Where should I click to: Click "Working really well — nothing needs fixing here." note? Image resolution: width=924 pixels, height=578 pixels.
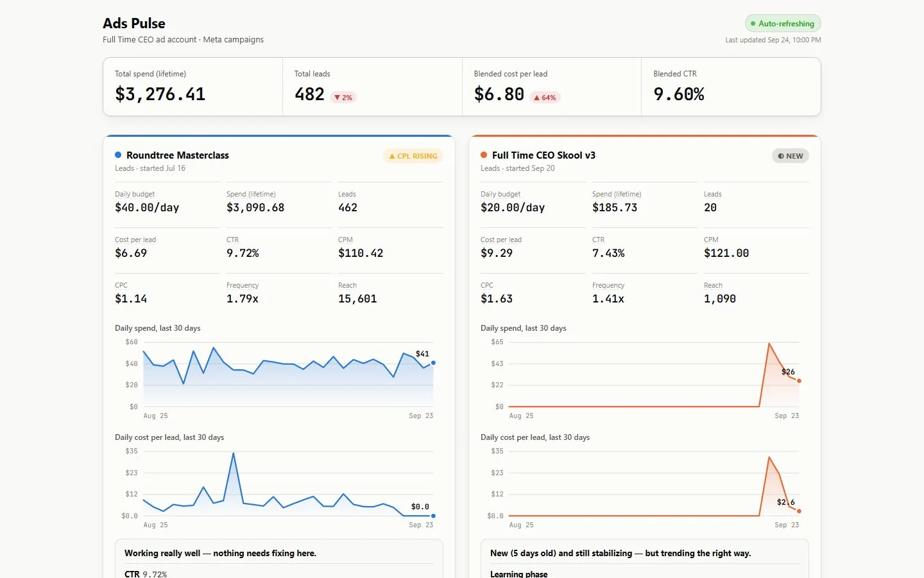(x=220, y=553)
